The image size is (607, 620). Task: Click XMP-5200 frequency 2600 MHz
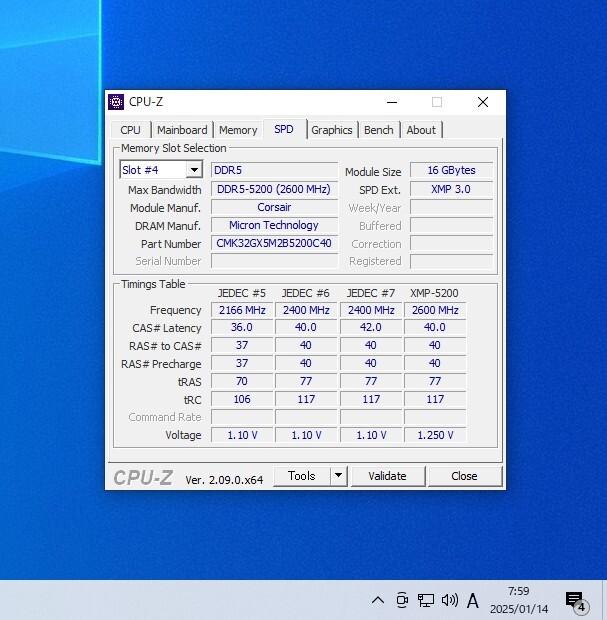pyautogui.click(x=435, y=310)
